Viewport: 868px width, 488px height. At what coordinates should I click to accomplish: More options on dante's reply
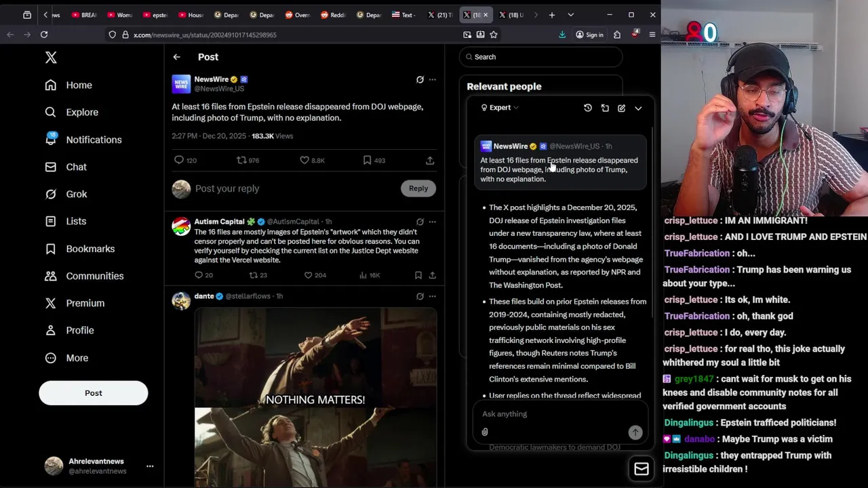432,296
